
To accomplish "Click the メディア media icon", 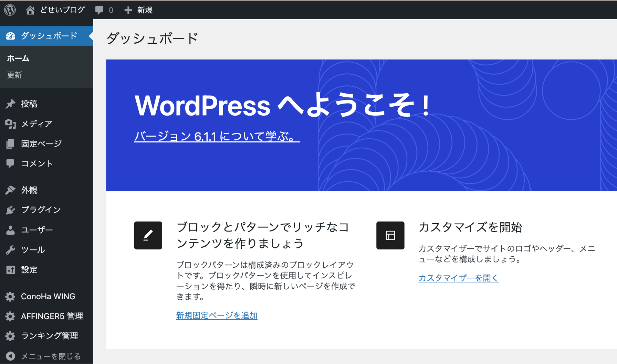I will pyautogui.click(x=11, y=124).
